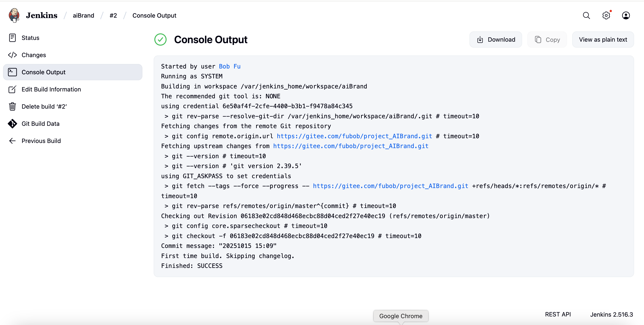
Task: Open the Bob Fu user link
Action: tap(230, 66)
